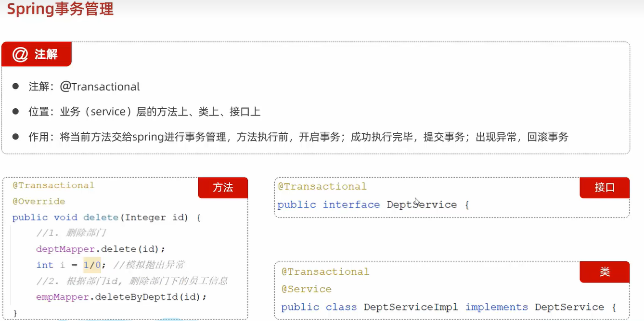Click the red 方法 label
The width and height of the screenshot is (644, 321).
[223, 188]
